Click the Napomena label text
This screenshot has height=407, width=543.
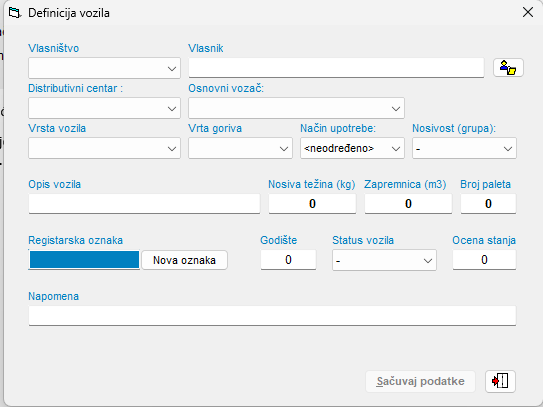[54, 297]
